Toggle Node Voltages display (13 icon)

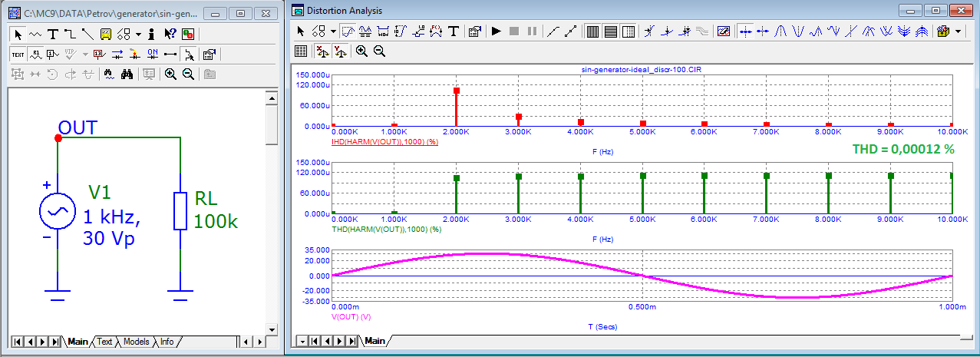point(100,55)
